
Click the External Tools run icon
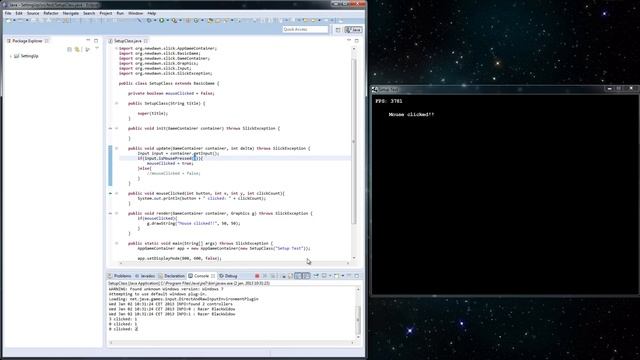click(174, 20)
